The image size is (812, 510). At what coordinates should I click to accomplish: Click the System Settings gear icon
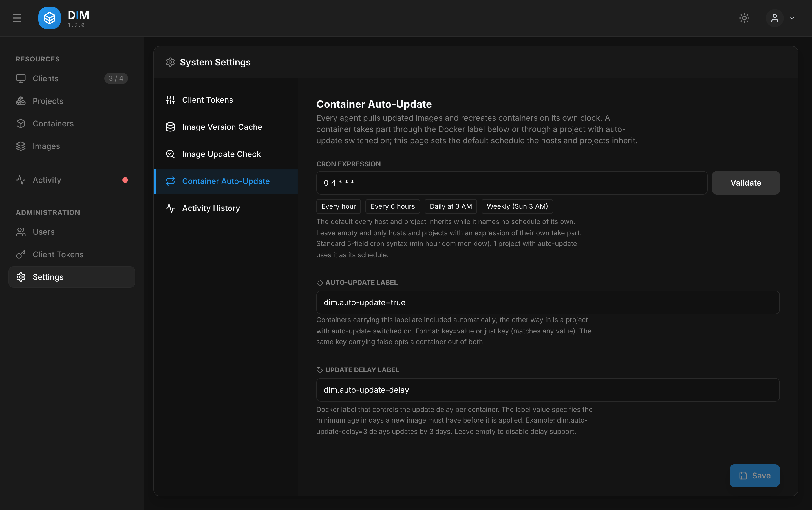pos(170,62)
